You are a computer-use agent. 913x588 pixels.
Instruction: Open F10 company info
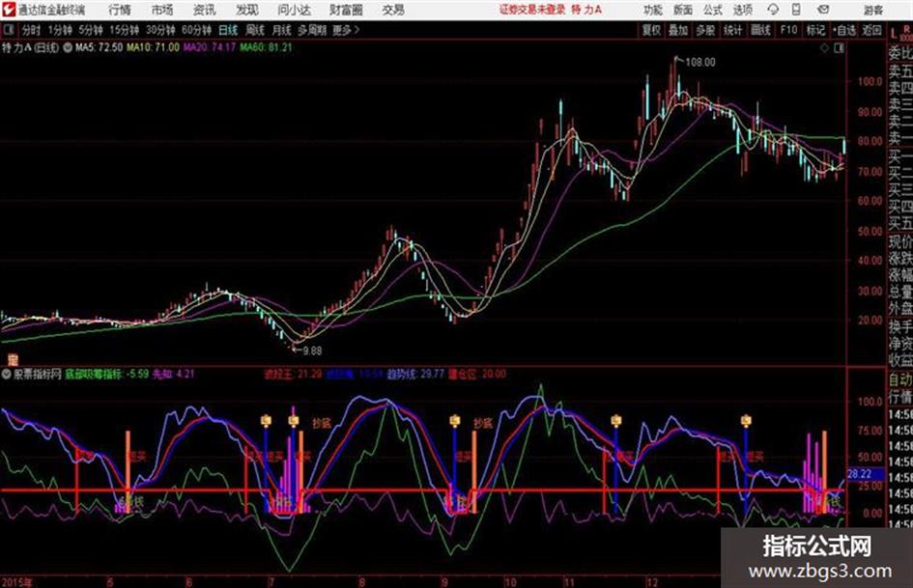[x=788, y=30]
